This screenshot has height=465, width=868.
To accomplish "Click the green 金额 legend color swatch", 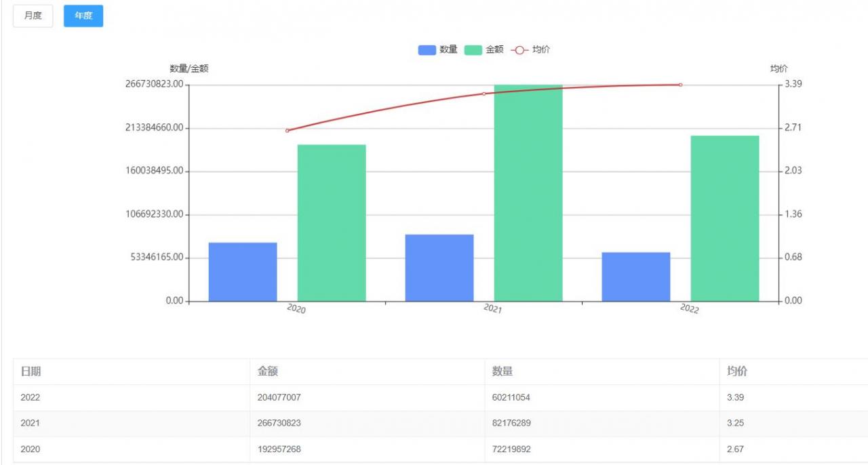I will pyautogui.click(x=473, y=49).
